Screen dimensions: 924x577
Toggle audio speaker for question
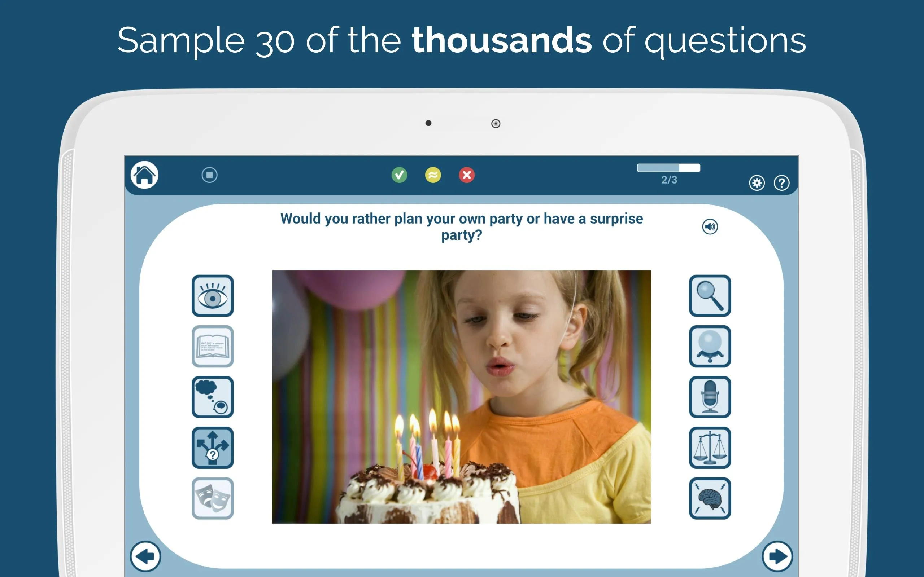click(709, 227)
